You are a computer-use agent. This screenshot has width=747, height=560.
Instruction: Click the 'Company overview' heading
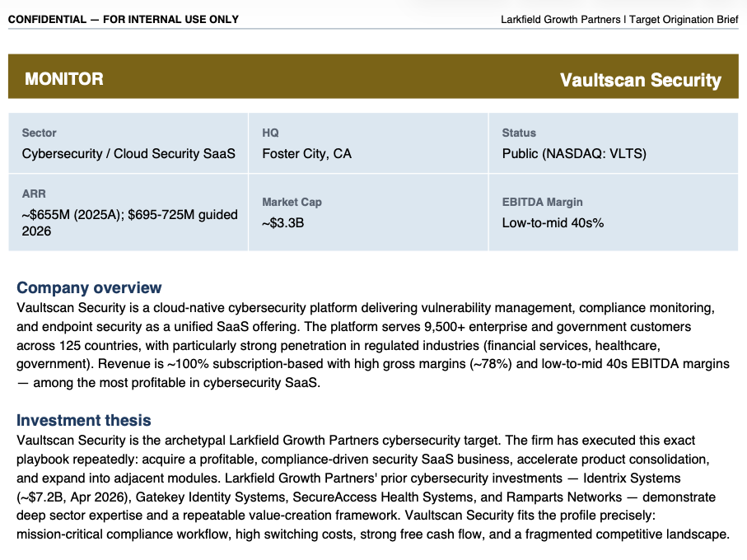(x=89, y=287)
